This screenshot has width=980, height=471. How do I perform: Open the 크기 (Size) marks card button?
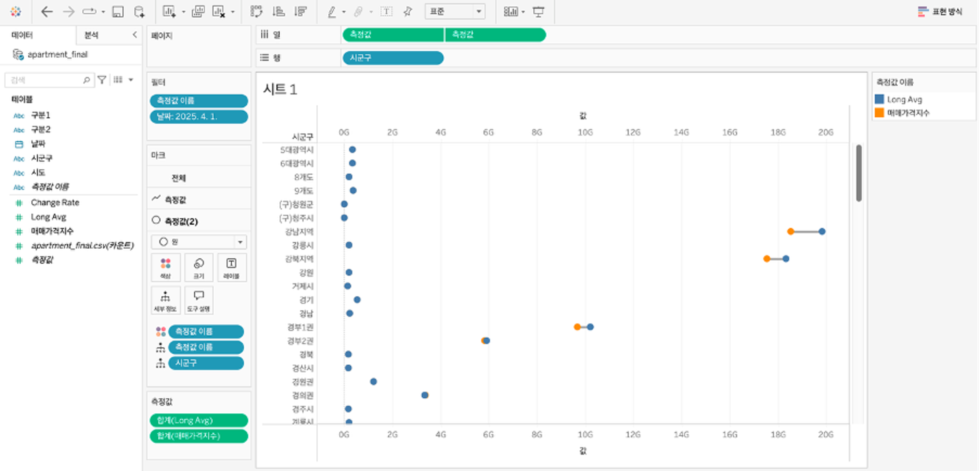pyautogui.click(x=199, y=268)
